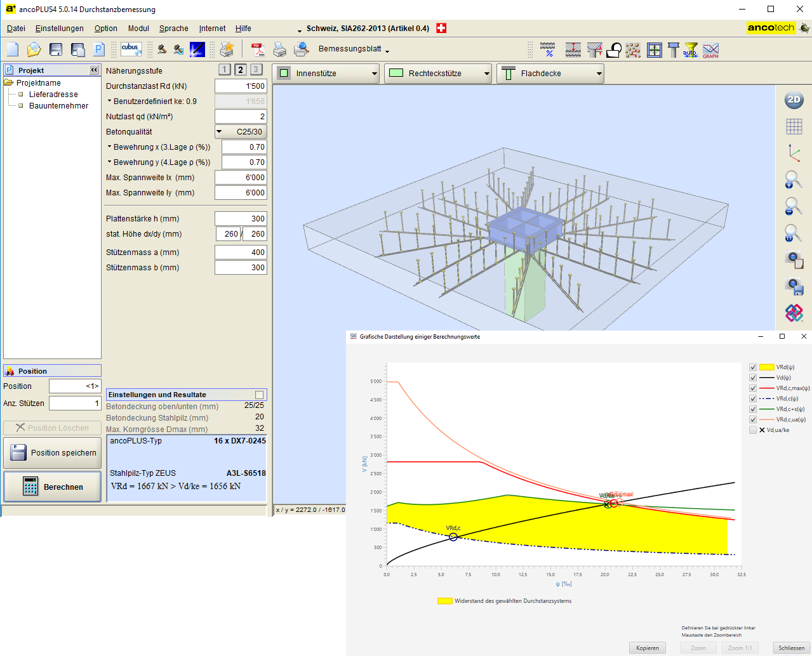Toggle the grid display icon

point(794,126)
